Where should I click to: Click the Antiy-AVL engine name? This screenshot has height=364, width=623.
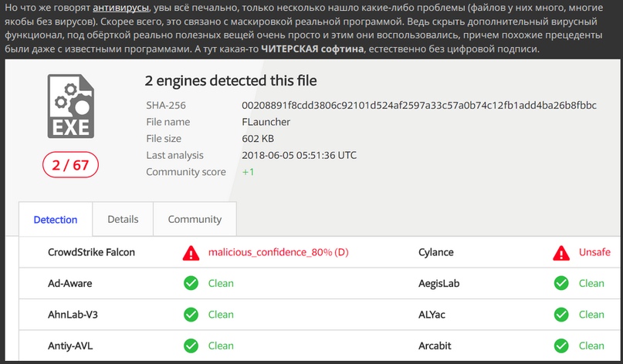coord(70,345)
